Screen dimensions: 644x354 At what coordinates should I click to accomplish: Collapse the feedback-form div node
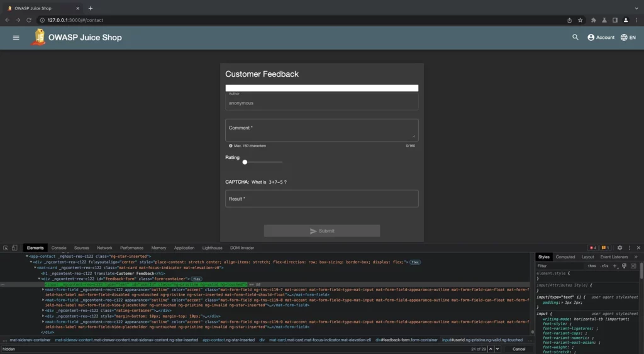point(40,279)
